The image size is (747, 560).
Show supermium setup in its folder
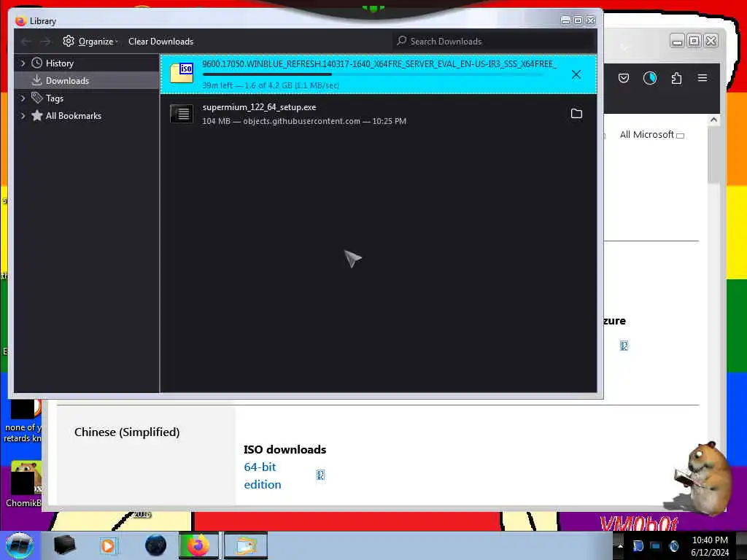coord(576,113)
